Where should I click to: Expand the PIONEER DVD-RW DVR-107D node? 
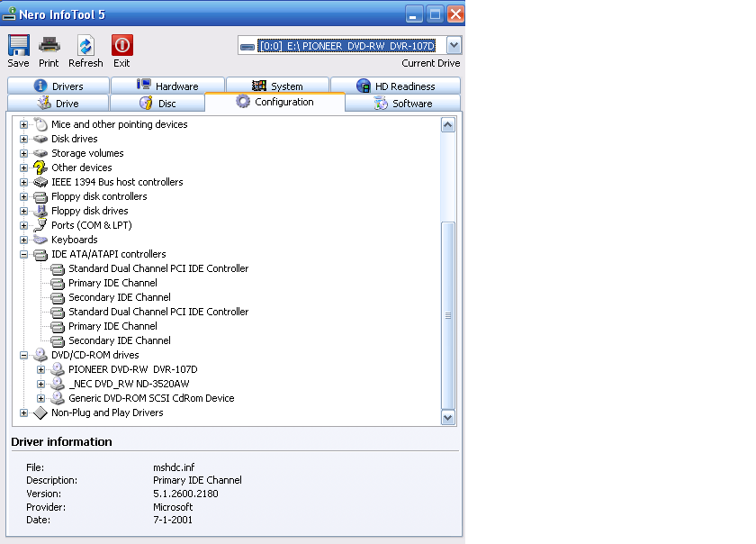[x=41, y=370]
